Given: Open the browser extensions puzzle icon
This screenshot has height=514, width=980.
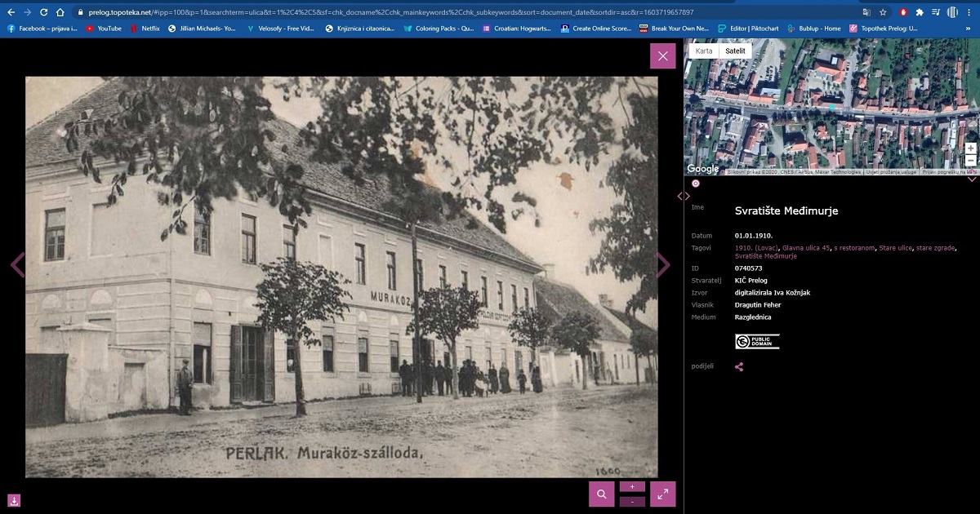Looking at the screenshot, I should tap(920, 12).
